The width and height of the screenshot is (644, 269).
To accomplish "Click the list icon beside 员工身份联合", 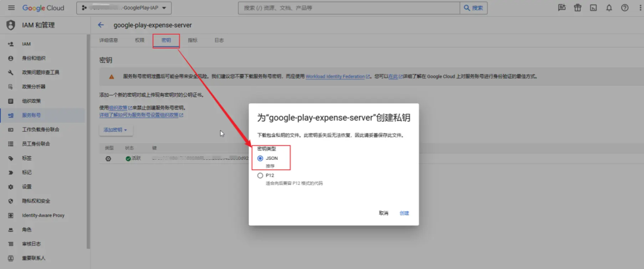I will pos(11,144).
